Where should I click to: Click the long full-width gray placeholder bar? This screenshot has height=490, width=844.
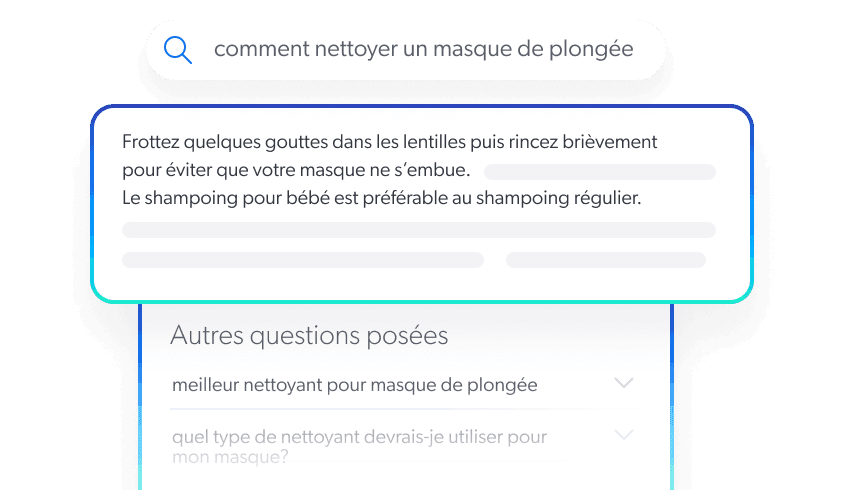[418, 230]
